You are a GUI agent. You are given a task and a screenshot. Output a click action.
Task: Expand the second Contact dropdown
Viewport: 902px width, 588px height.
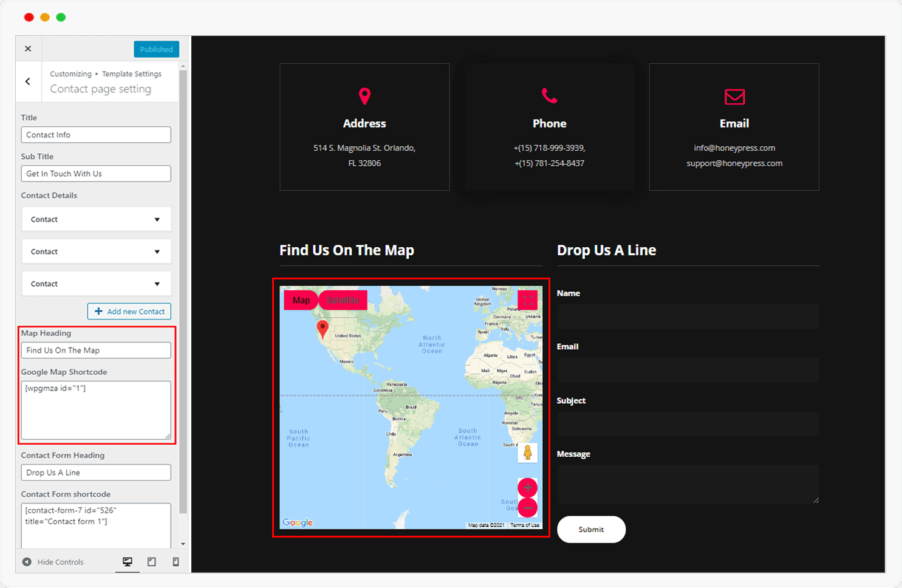coord(97,251)
